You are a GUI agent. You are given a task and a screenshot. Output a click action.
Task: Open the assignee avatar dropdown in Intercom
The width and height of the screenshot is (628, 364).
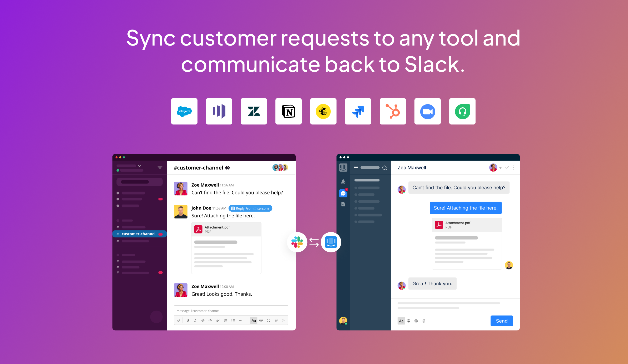pyautogui.click(x=495, y=168)
